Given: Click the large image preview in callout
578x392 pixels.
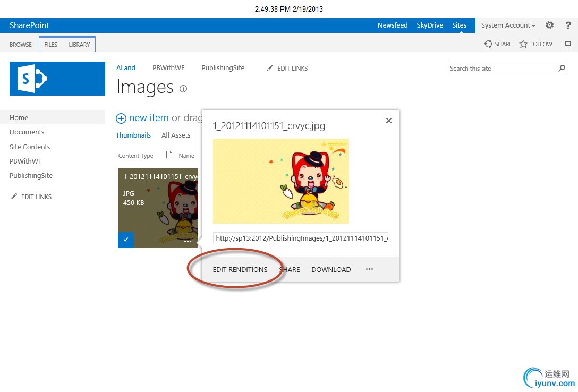Looking at the screenshot, I should [281, 181].
